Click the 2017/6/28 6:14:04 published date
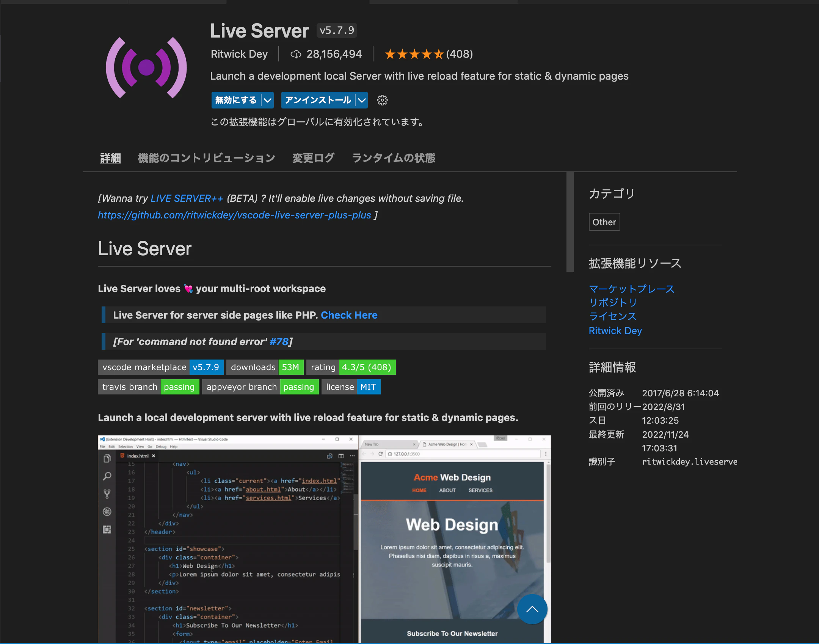Viewport: 819px width, 644px height. [680, 393]
